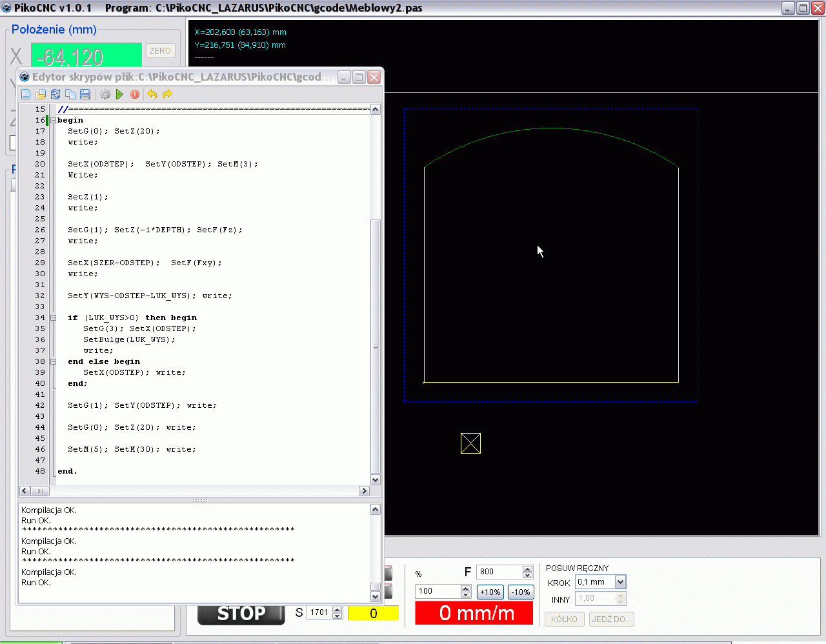This screenshot has height=644, width=826.
Task: Create a new script in the editor
Action: coord(26,94)
